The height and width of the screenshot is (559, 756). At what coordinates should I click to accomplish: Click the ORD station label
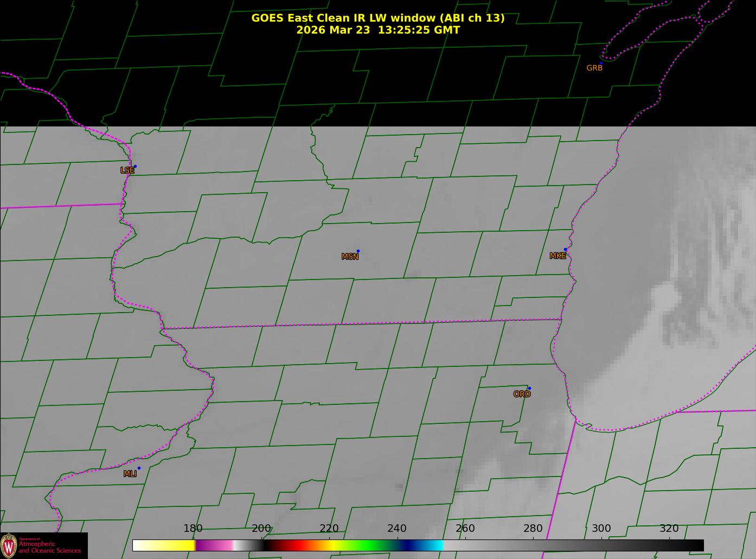[522, 395]
